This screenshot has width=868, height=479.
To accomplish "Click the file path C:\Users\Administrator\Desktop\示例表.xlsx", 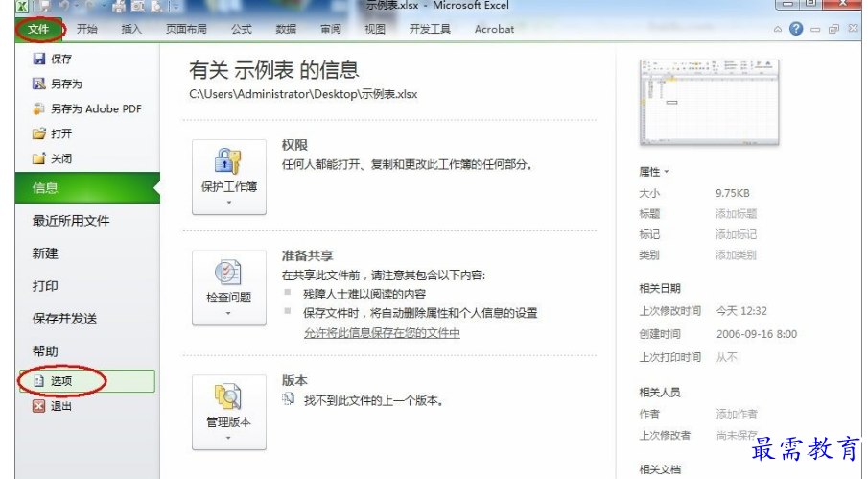I will [x=303, y=94].
